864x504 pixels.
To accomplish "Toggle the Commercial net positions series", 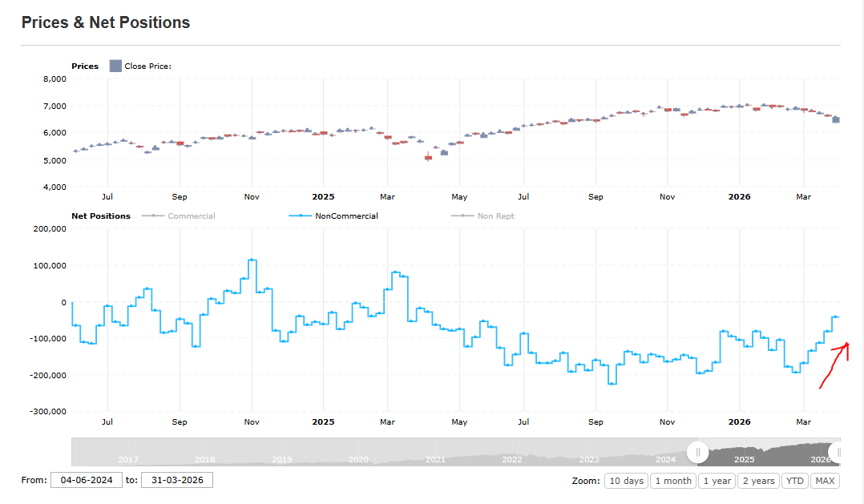I will point(179,216).
